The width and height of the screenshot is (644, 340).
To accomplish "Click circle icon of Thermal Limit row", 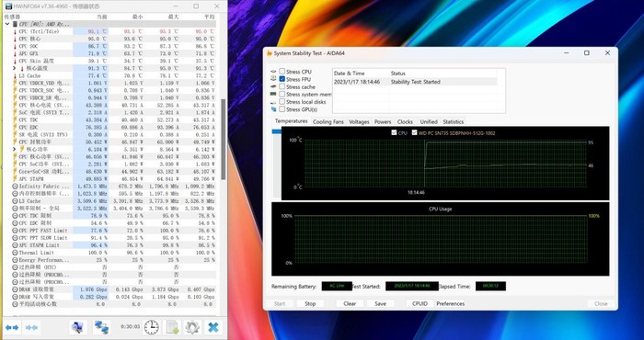I will (16, 253).
